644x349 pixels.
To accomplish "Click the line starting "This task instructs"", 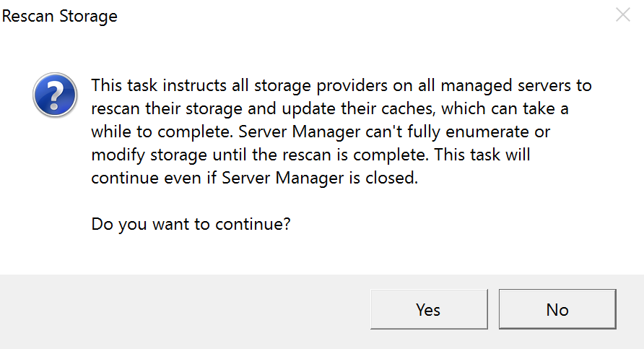I will point(341,85).
